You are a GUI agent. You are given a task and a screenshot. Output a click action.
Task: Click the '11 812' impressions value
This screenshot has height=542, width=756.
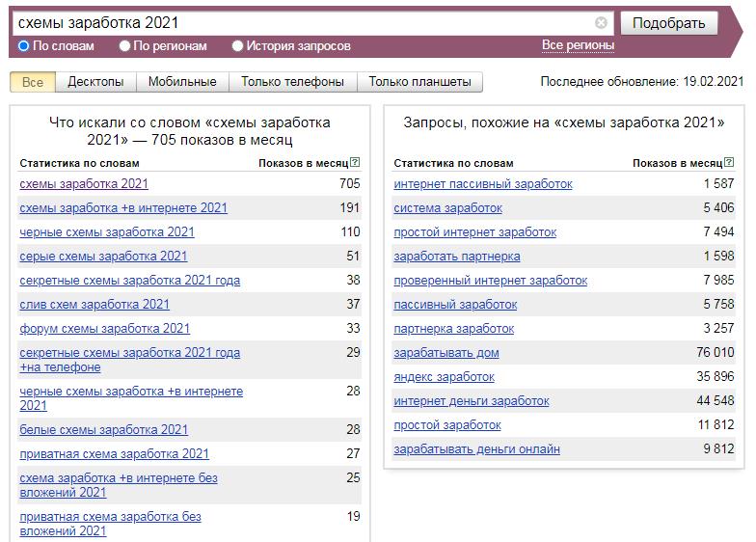[715, 424]
